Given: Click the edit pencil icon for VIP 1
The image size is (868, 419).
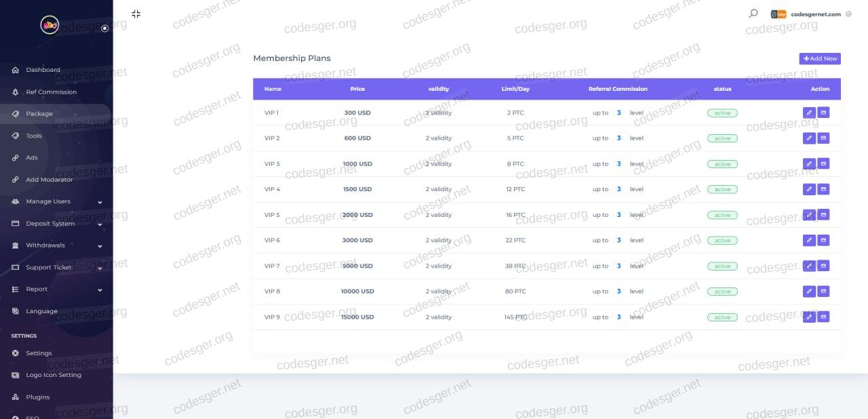Looking at the screenshot, I should [x=809, y=113].
